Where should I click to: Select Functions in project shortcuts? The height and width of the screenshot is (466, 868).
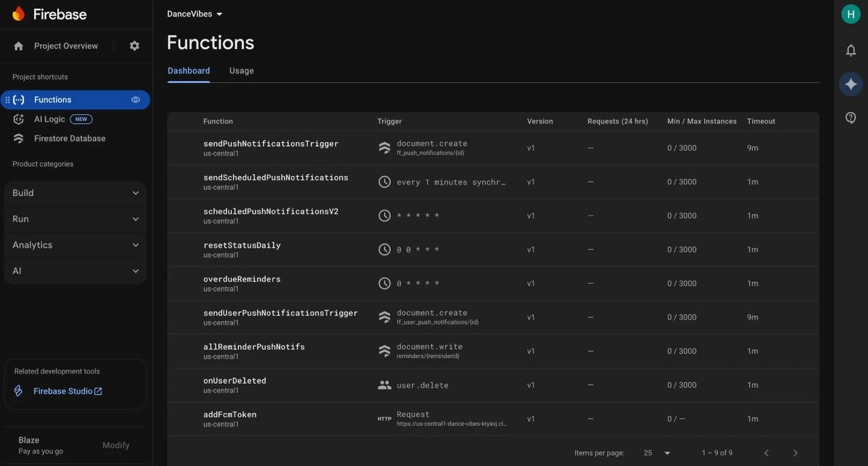coord(75,100)
